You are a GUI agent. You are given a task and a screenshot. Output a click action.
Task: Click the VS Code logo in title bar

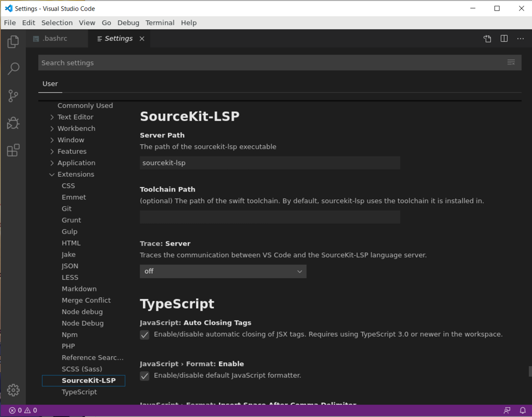tap(8, 8)
